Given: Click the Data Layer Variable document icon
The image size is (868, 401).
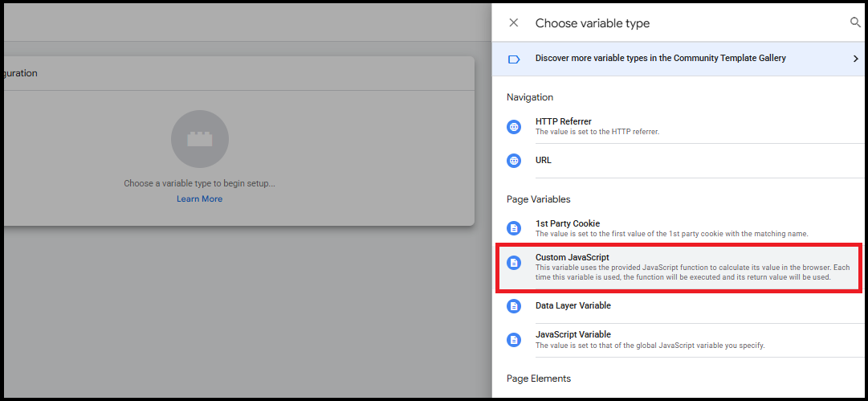Looking at the screenshot, I should tap(514, 306).
